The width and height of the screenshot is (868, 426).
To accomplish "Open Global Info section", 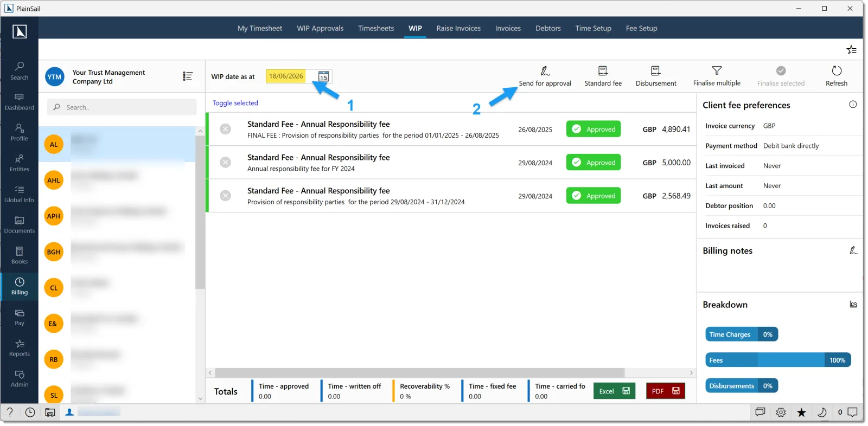I will [x=20, y=195].
